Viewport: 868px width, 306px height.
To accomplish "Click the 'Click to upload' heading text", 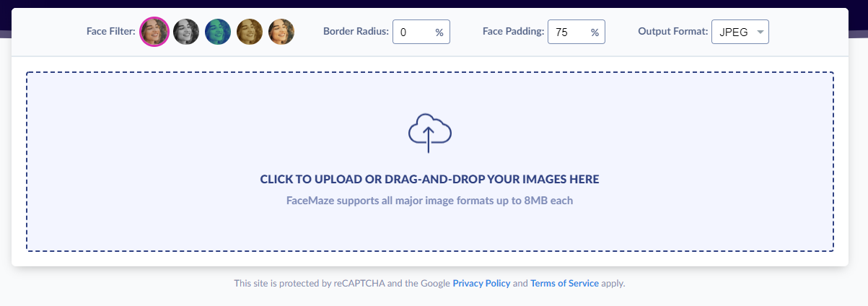I will (429, 179).
